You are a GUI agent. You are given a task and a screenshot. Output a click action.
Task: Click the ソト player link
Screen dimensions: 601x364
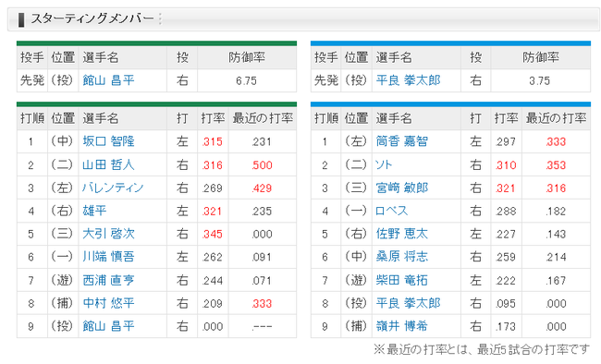[x=384, y=164]
